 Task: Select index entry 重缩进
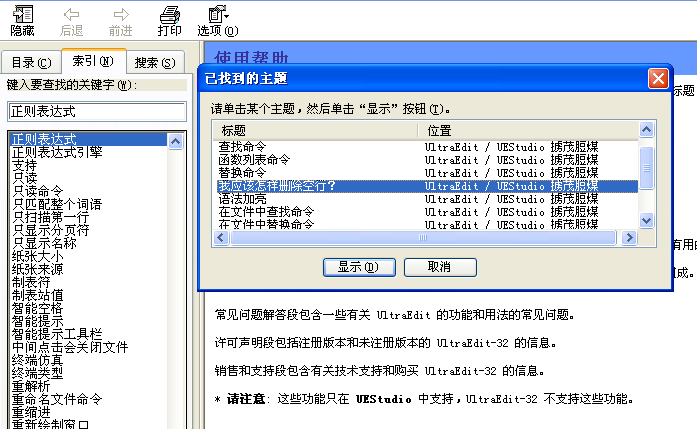(31, 412)
